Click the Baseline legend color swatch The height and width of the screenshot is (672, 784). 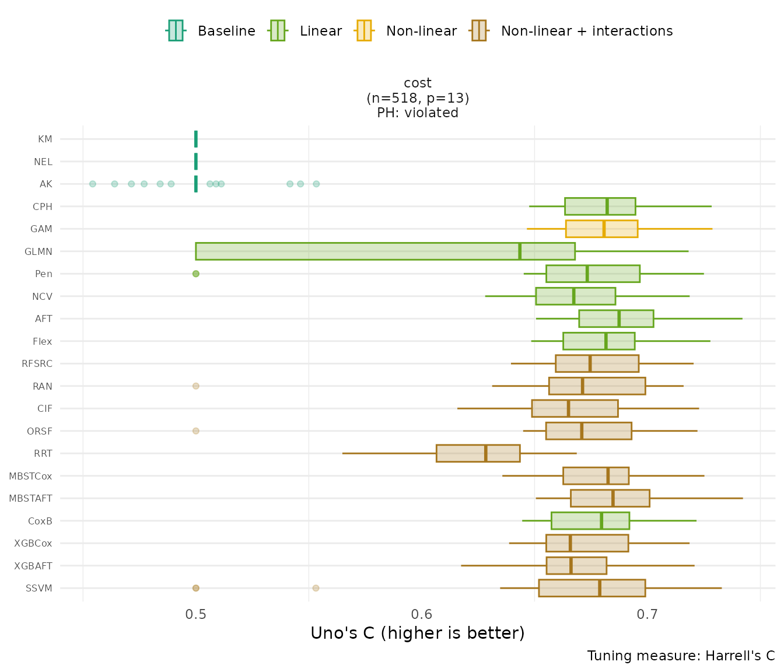[x=176, y=31]
